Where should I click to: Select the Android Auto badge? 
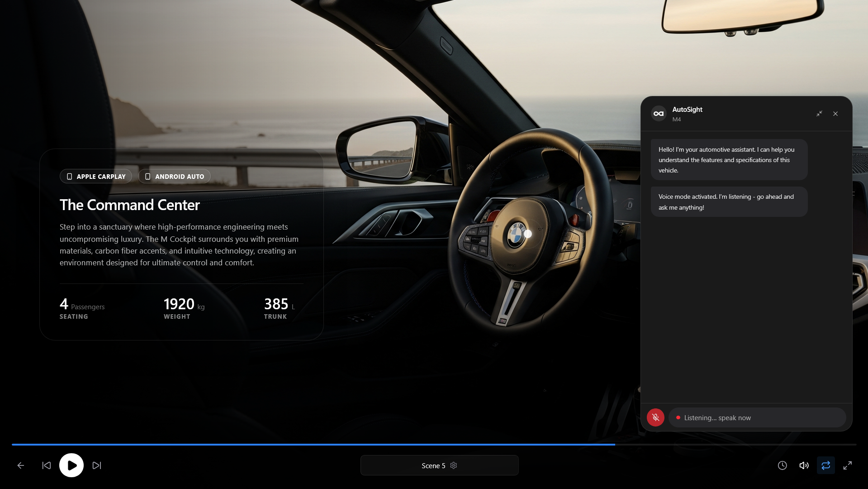tap(174, 176)
